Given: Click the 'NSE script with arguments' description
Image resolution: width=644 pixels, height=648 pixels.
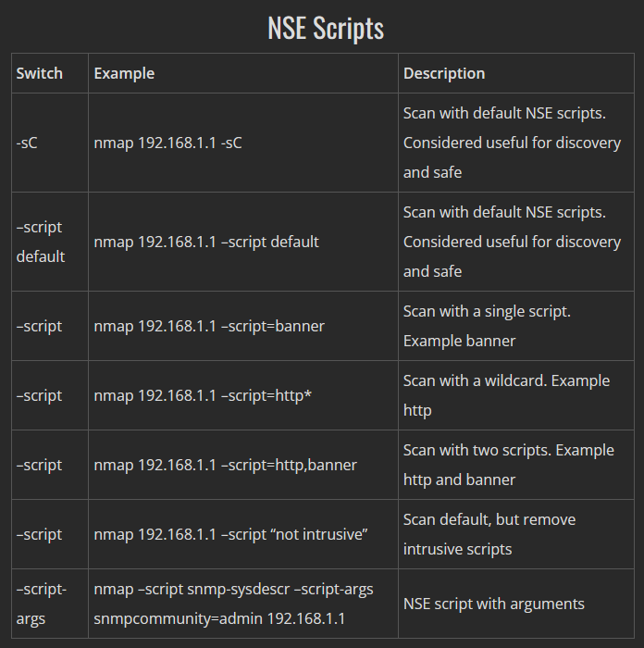Looking at the screenshot, I should 493,604.
